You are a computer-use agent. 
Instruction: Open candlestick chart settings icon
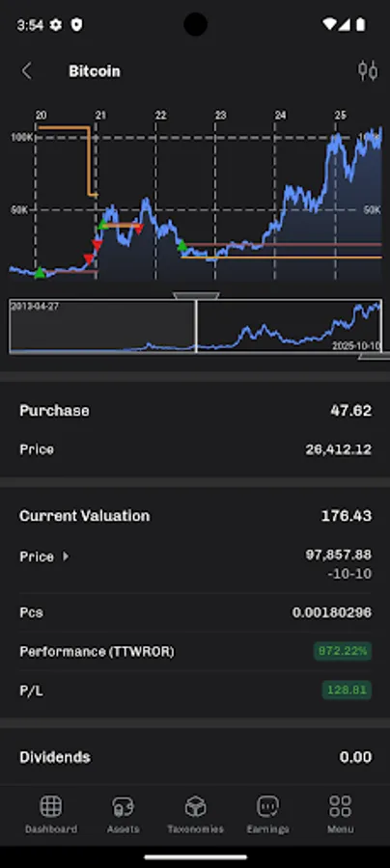coord(368,70)
